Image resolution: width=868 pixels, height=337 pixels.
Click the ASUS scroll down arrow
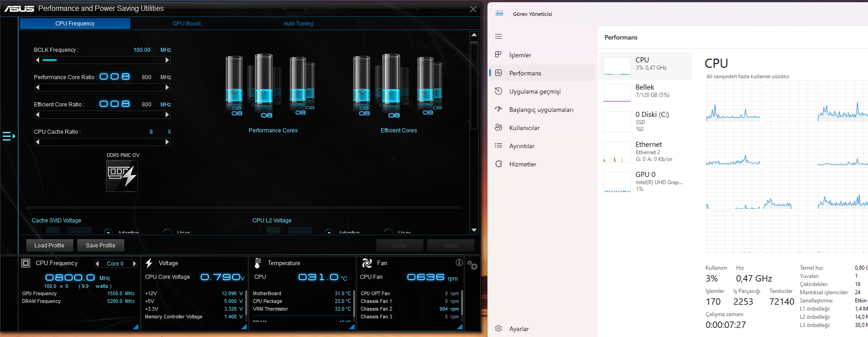(x=474, y=230)
